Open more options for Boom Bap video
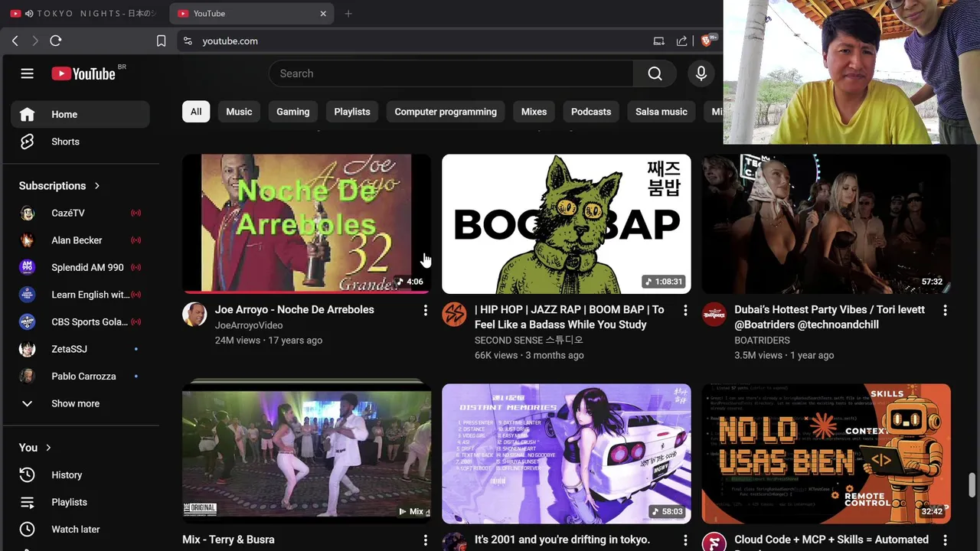980x551 pixels. click(685, 310)
